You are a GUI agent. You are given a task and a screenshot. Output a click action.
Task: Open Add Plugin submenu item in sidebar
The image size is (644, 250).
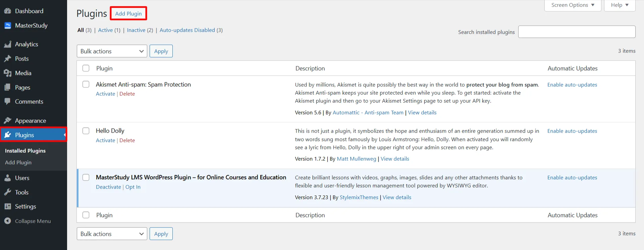coord(18,163)
